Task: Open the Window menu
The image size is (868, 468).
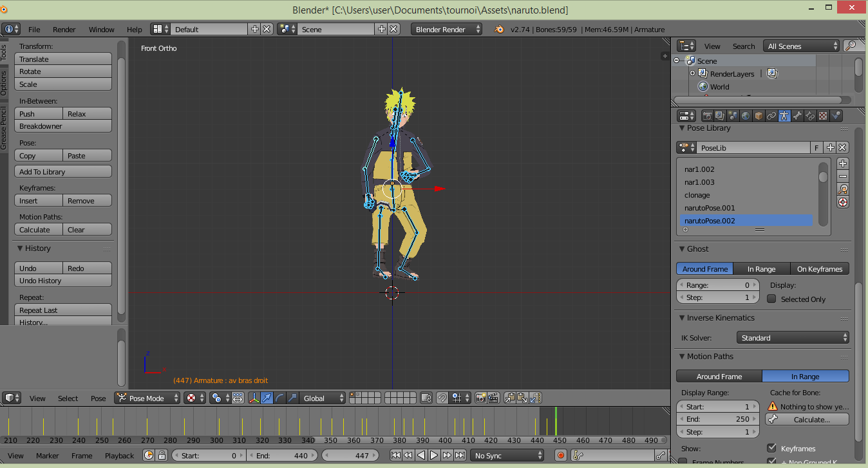Action: pos(102,29)
